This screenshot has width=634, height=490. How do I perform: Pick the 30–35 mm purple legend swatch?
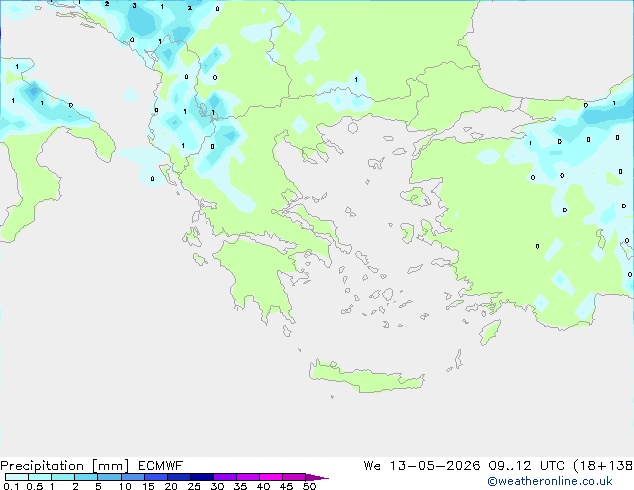pos(224,477)
